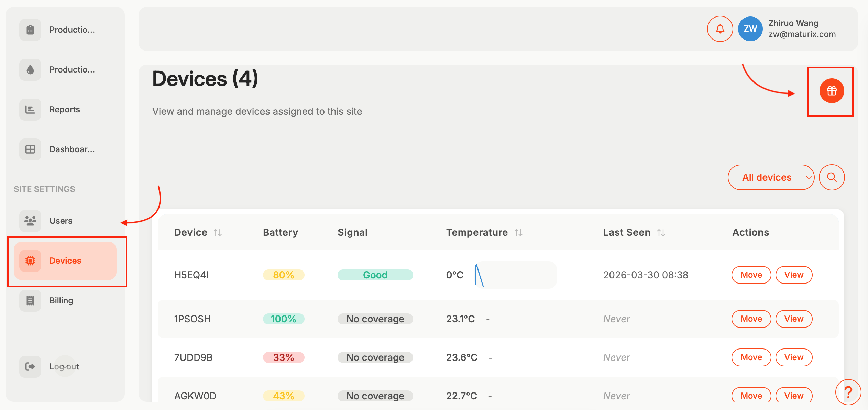Open the Users settings page
Screen dimensions: 868x410
[x=61, y=221]
